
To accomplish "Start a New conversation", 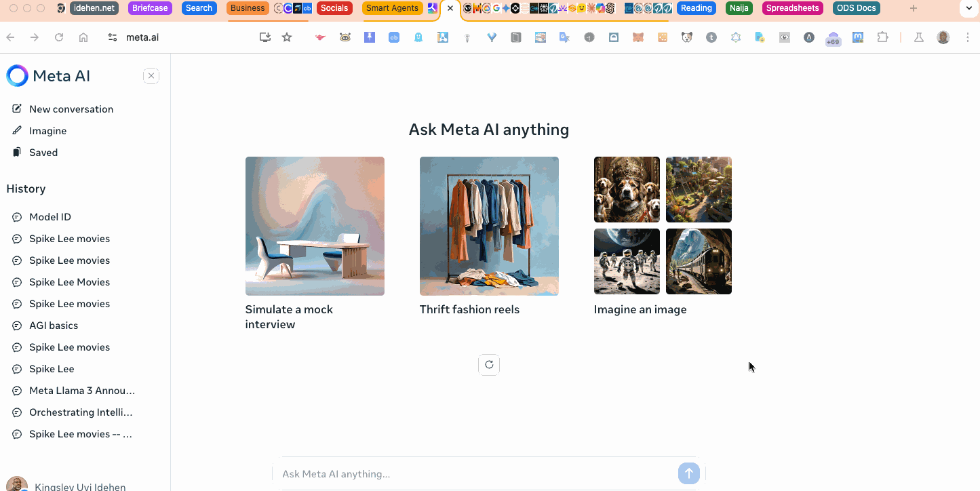I will (71, 109).
